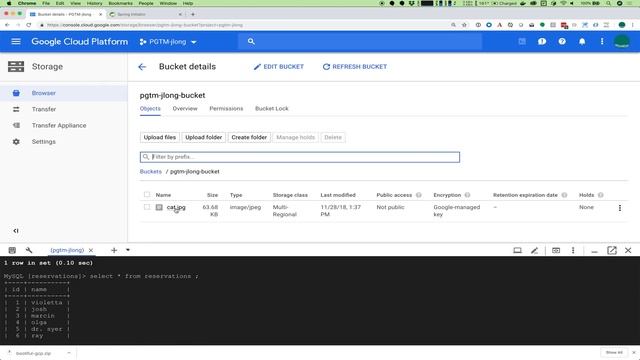Click the Retention expiration date info icon
The width and height of the screenshot is (640, 360).
[x=564, y=195]
